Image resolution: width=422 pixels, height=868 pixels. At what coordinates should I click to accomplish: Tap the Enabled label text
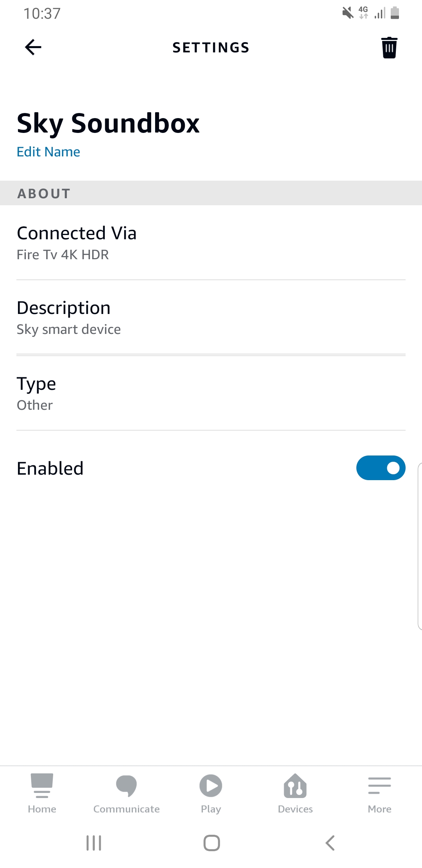[50, 468]
